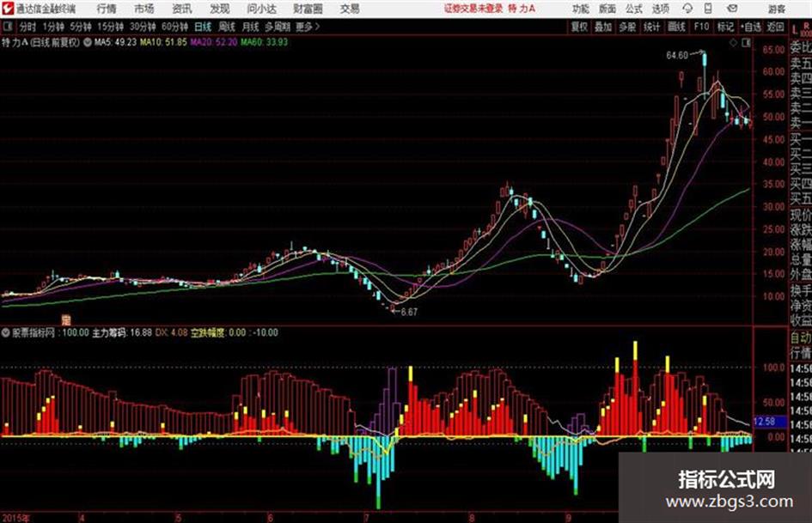The image size is (812, 523).
Task: Select the 月线 monthly period
Action: [251, 27]
